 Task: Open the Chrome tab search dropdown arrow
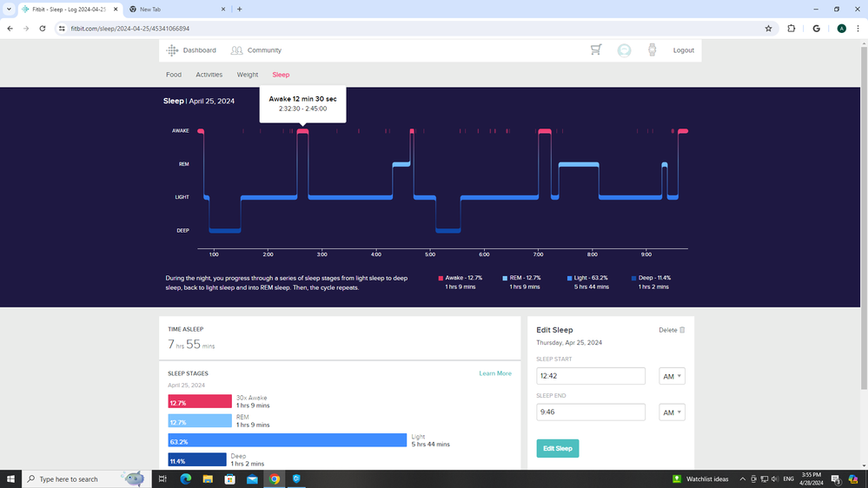(x=9, y=9)
